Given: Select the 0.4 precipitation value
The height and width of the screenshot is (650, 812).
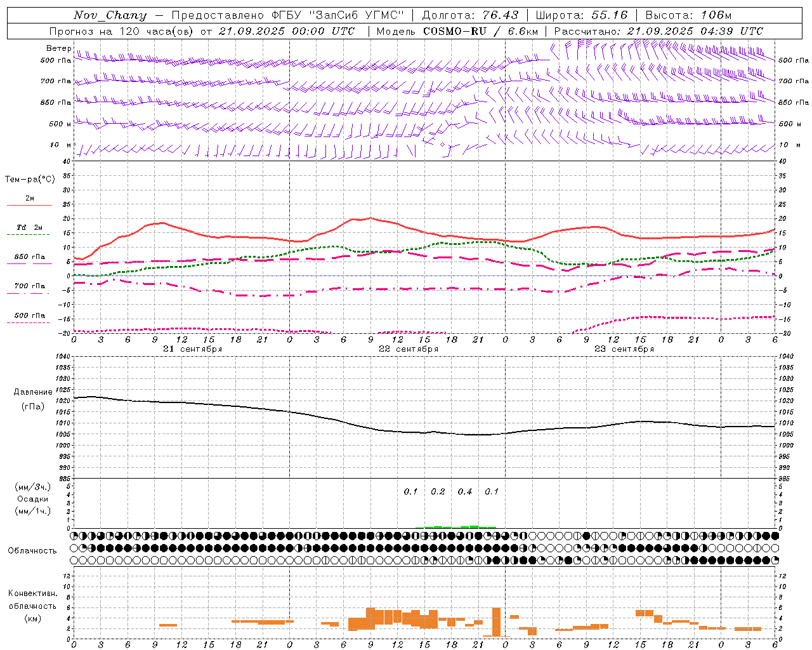Looking at the screenshot, I should (465, 492).
